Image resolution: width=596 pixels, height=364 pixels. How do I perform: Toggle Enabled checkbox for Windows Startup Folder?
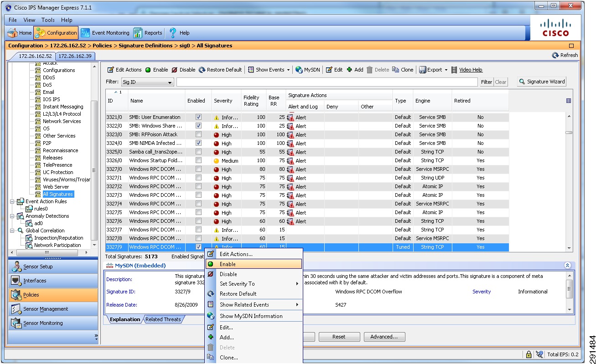coord(198,160)
